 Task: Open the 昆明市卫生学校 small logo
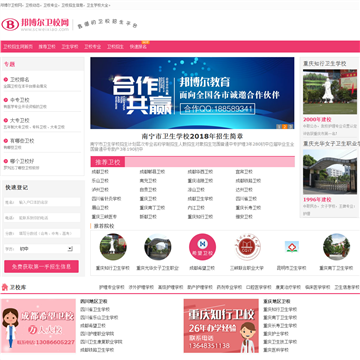(292, 247)
